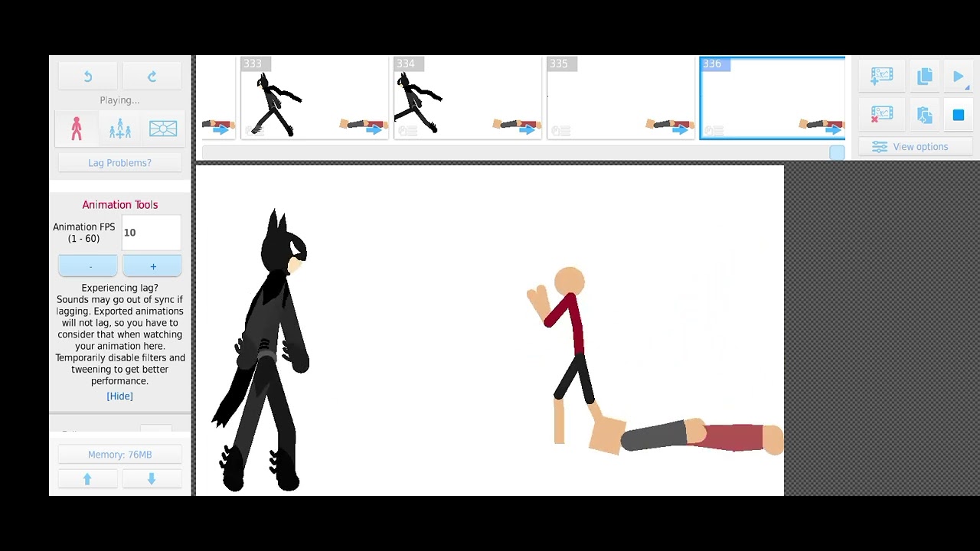Add a new frame
The width and height of the screenshot is (980, 551).
pos(882,76)
